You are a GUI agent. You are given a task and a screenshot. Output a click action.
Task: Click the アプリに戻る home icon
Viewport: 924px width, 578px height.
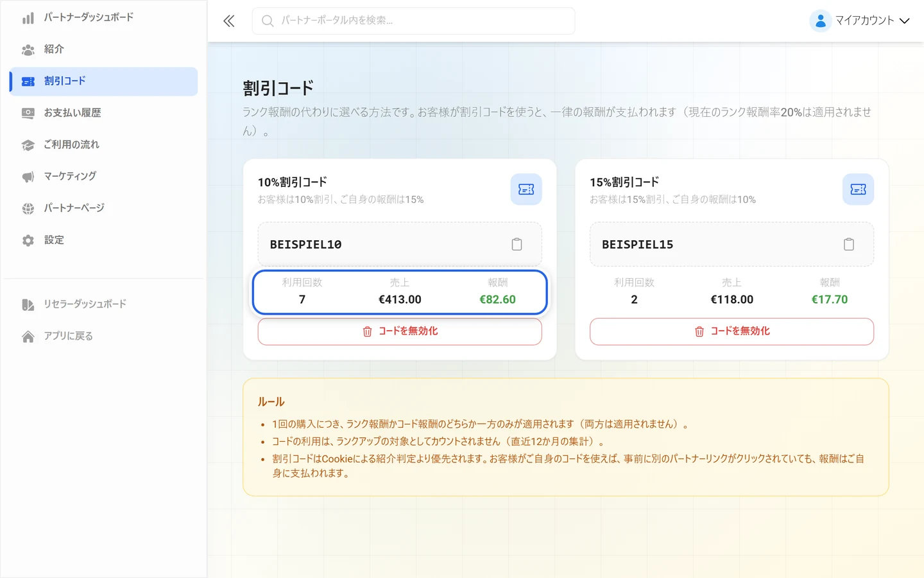pos(28,337)
